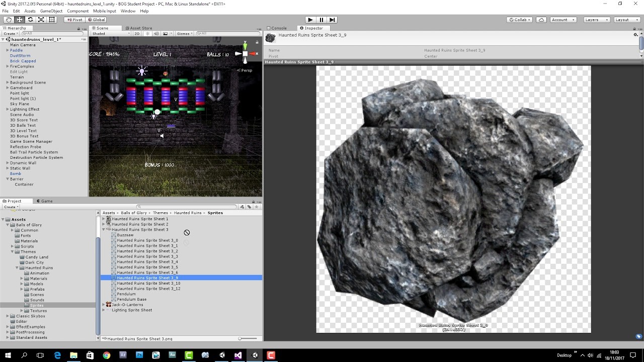The height and width of the screenshot is (362, 644).
Task: Select Main Camera in Hierarchy
Action: (x=23, y=45)
